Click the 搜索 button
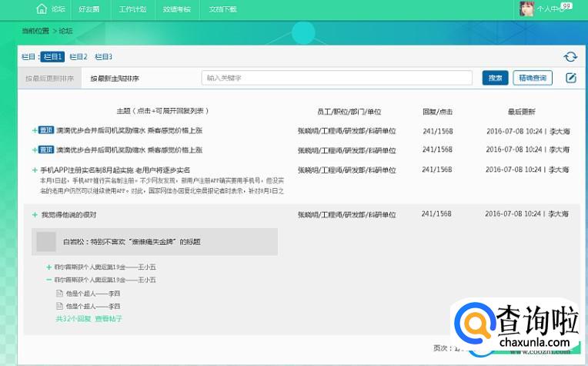588x366 pixels. click(x=495, y=78)
